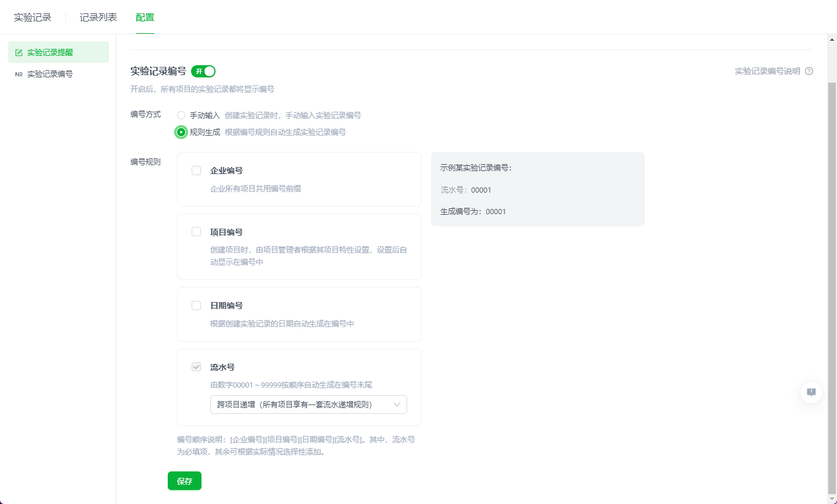This screenshot has width=837, height=504.
Task: Turn off the 实验记录编号 toggle switch
Action: [204, 71]
